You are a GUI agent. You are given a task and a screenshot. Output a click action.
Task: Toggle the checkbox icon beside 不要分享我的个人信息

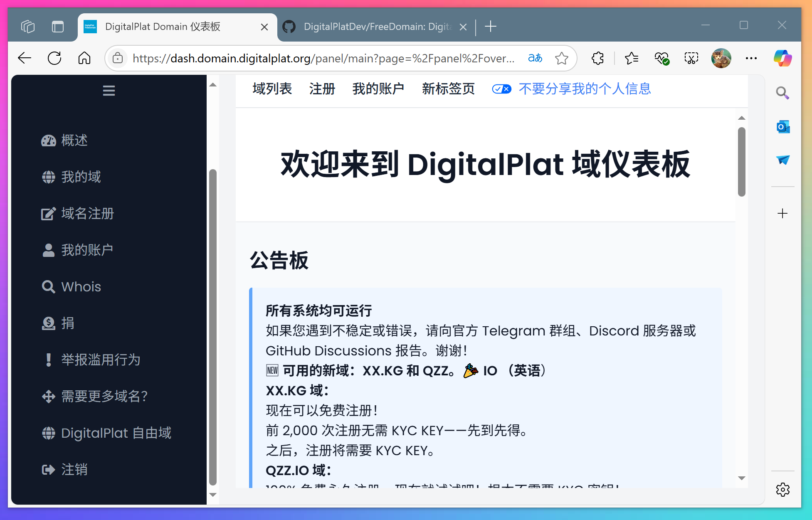501,89
